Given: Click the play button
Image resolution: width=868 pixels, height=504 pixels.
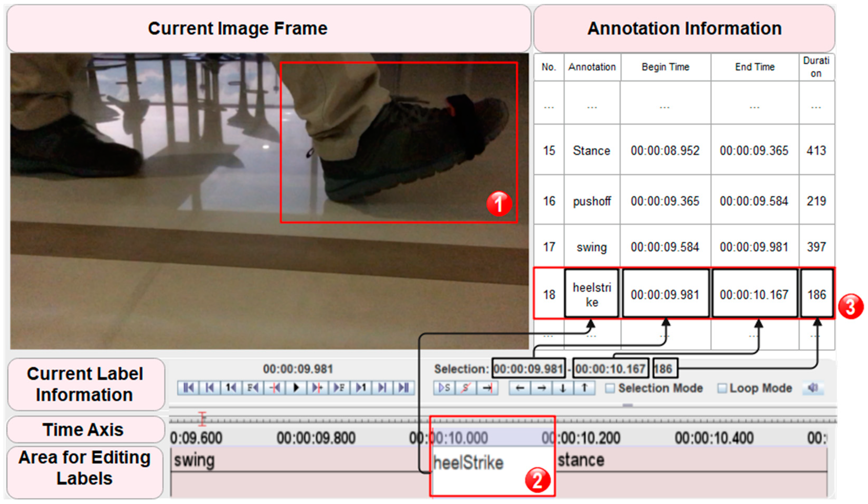Looking at the screenshot, I should tap(296, 388).
